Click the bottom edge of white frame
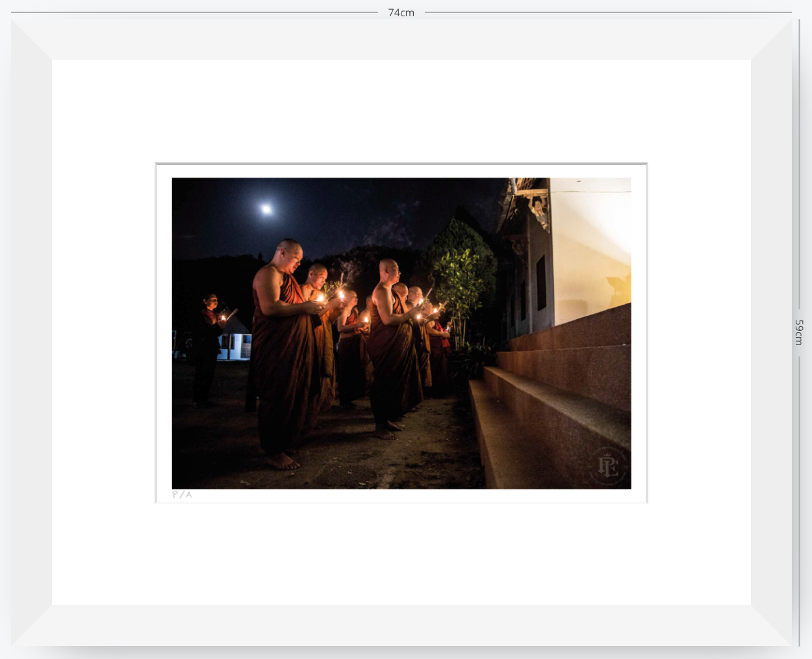Image resolution: width=812 pixels, height=659 pixels. pos(401,625)
